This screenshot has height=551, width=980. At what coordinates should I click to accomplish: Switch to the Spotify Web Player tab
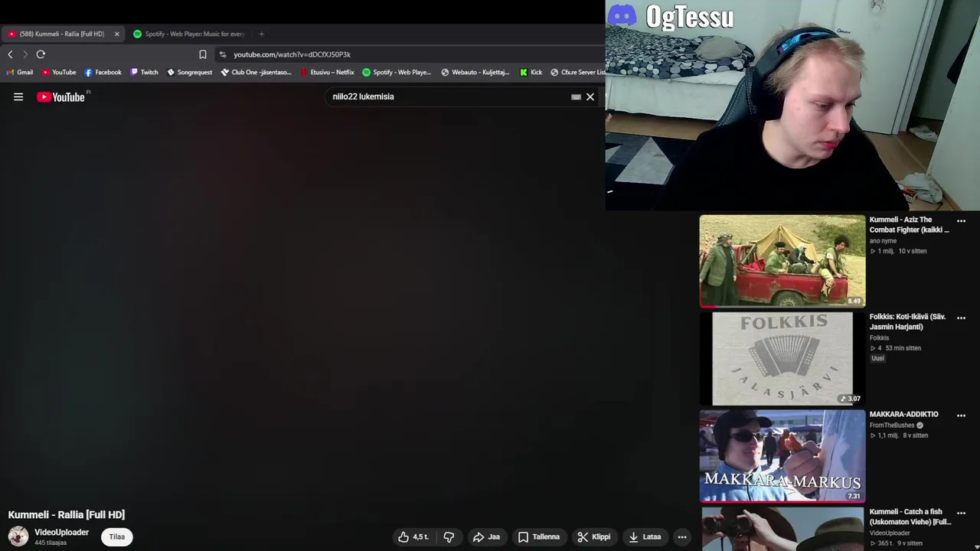[189, 34]
